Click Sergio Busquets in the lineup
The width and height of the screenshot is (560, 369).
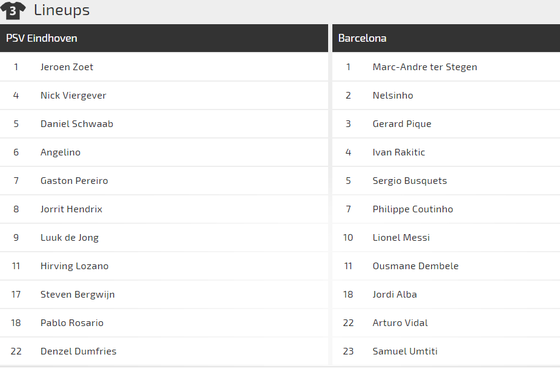(x=410, y=181)
